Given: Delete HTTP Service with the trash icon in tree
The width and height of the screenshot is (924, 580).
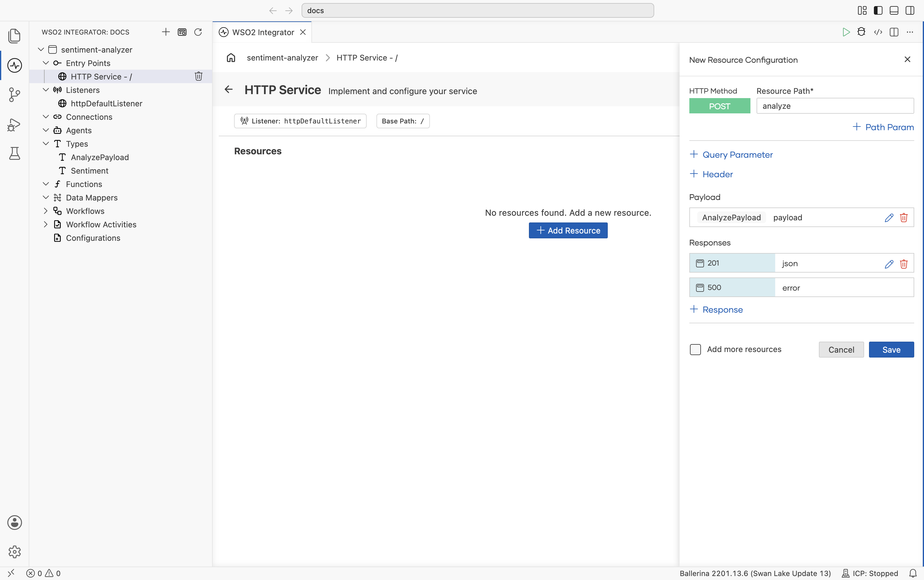Looking at the screenshot, I should [198, 76].
